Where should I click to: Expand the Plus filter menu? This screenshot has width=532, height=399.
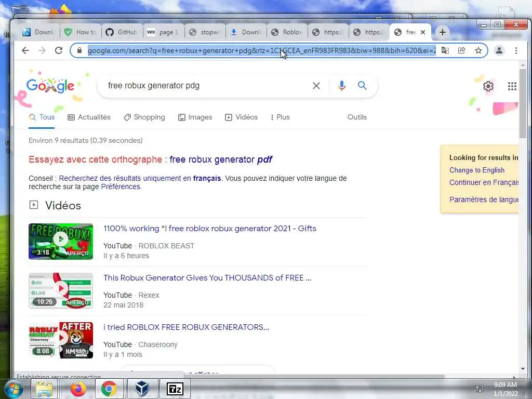pyautogui.click(x=280, y=117)
